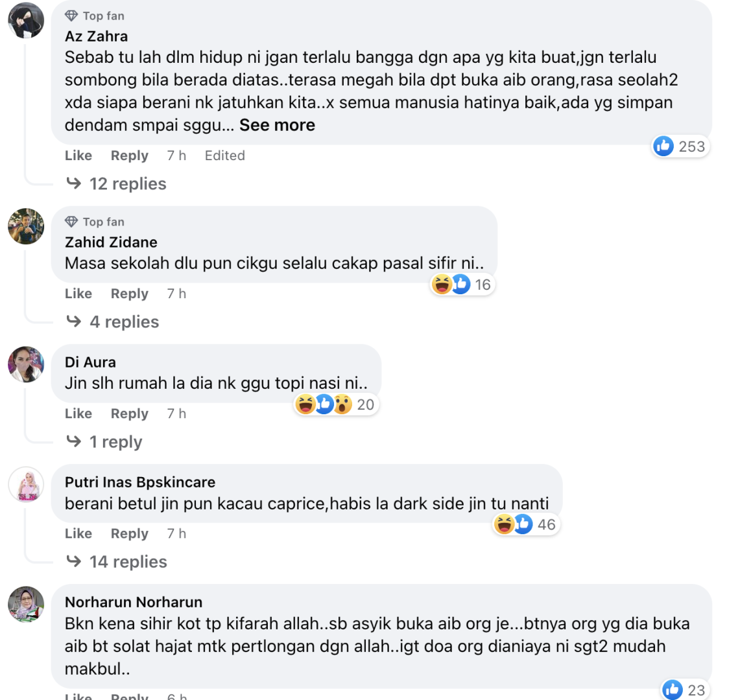This screenshot has width=740, height=700.
Task: Click the reply arrow icon beside 12 replies
Action: (74, 183)
